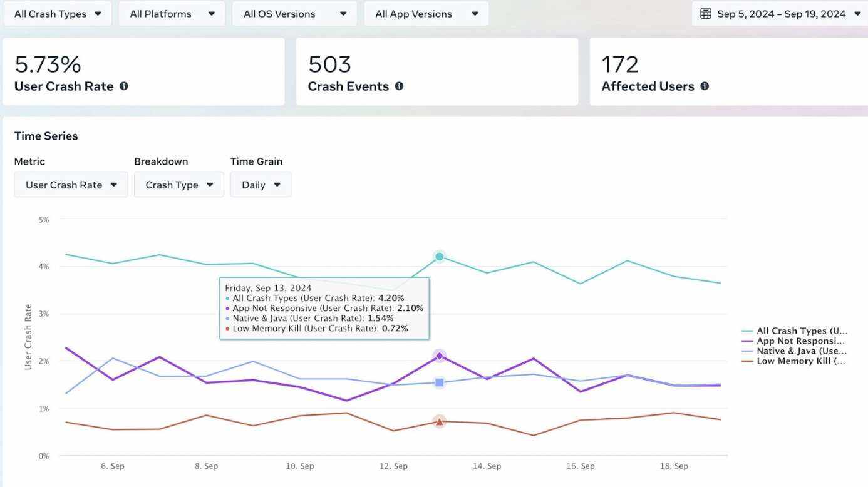This screenshot has height=487, width=868.
Task: Open the Breakdown Crash Type dropdown
Action: 179,185
